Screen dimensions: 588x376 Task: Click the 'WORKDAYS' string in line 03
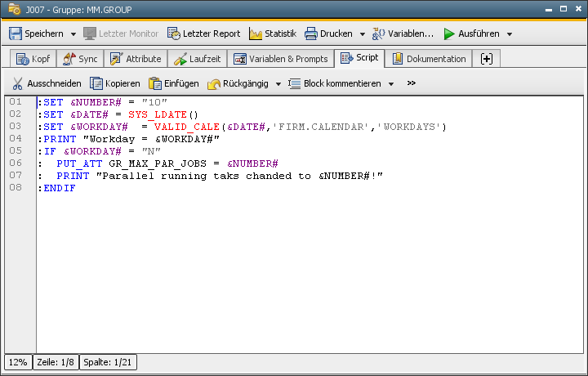[408, 127]
